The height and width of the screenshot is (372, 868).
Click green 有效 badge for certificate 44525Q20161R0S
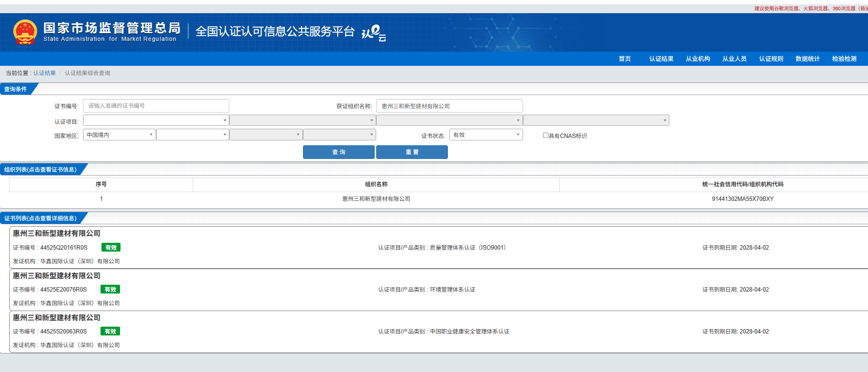pyautogui.click(x=111, y=248)
